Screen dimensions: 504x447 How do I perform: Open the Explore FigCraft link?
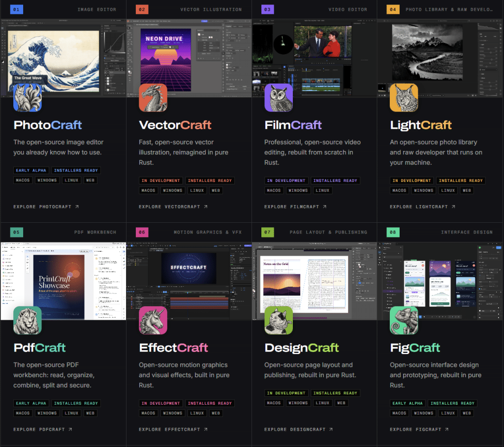(419, 429)
